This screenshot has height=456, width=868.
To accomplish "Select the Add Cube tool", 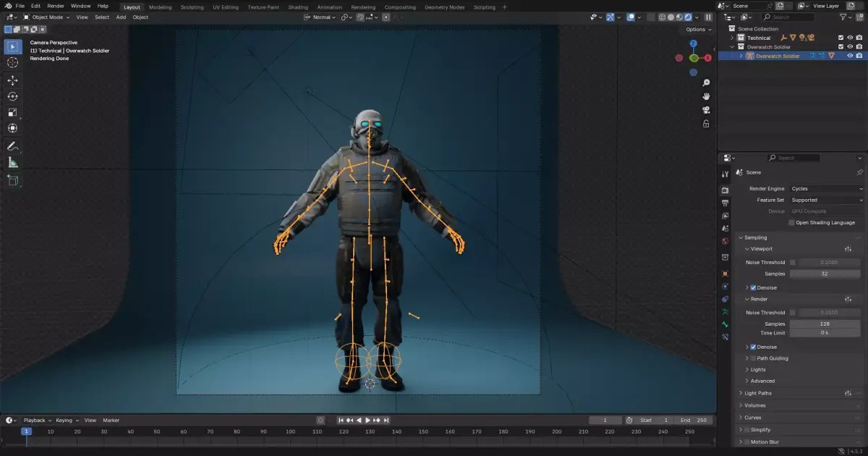I will point(12,180).
